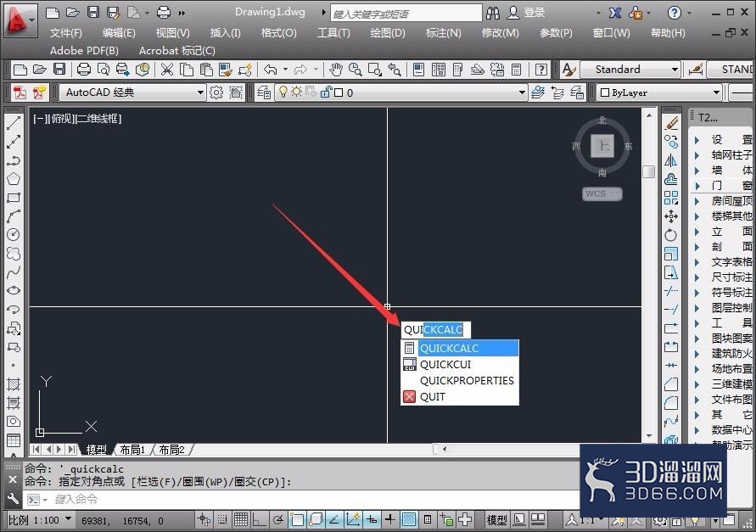Viewport: 756px width, 532px height.
Task: Choose QUIT from the suggestion list
Action: [x=460, y=396]
